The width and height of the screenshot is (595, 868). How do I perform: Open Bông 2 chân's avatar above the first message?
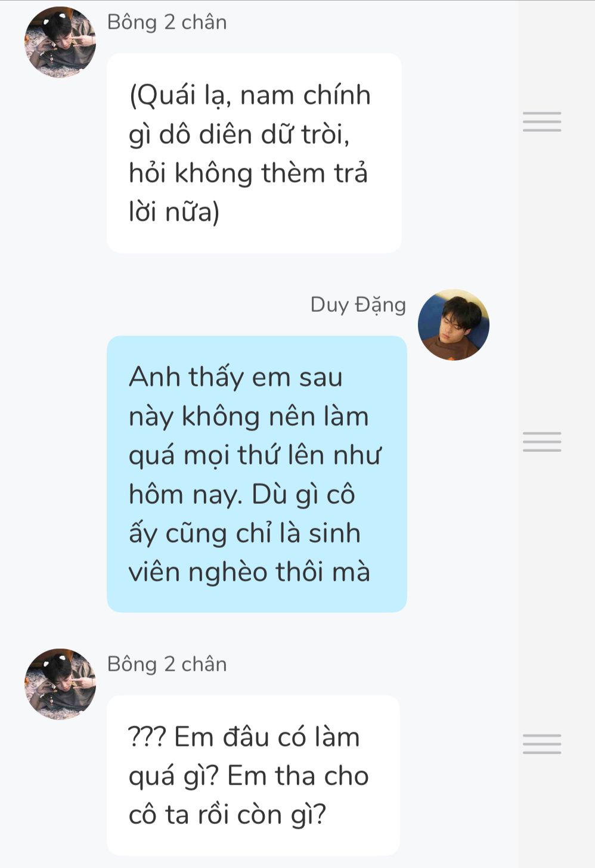coord(60,42)
